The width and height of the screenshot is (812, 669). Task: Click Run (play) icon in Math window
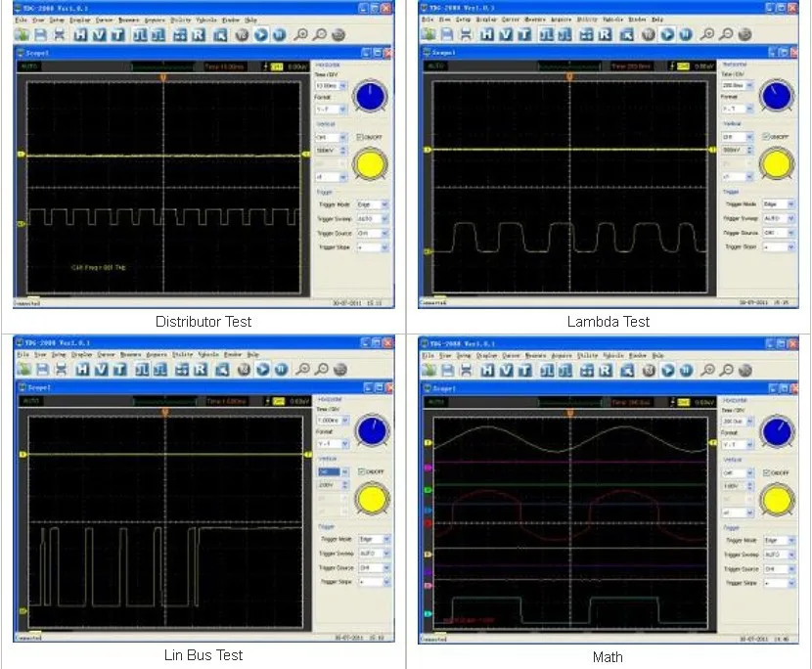(668, 371)
